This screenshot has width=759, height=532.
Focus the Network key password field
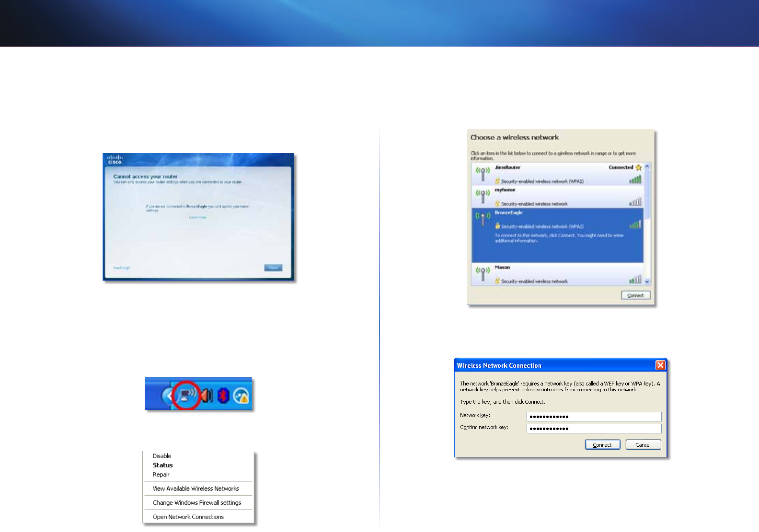594,417
